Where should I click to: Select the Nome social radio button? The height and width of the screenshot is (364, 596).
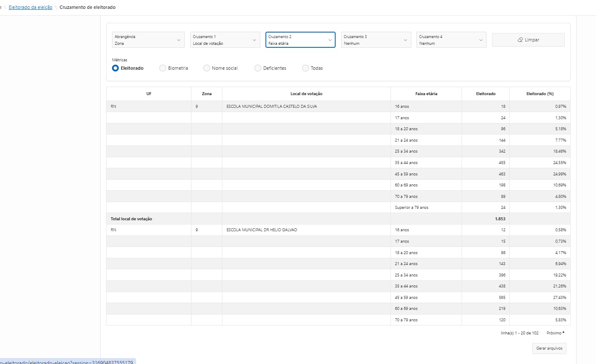(207, 68)
